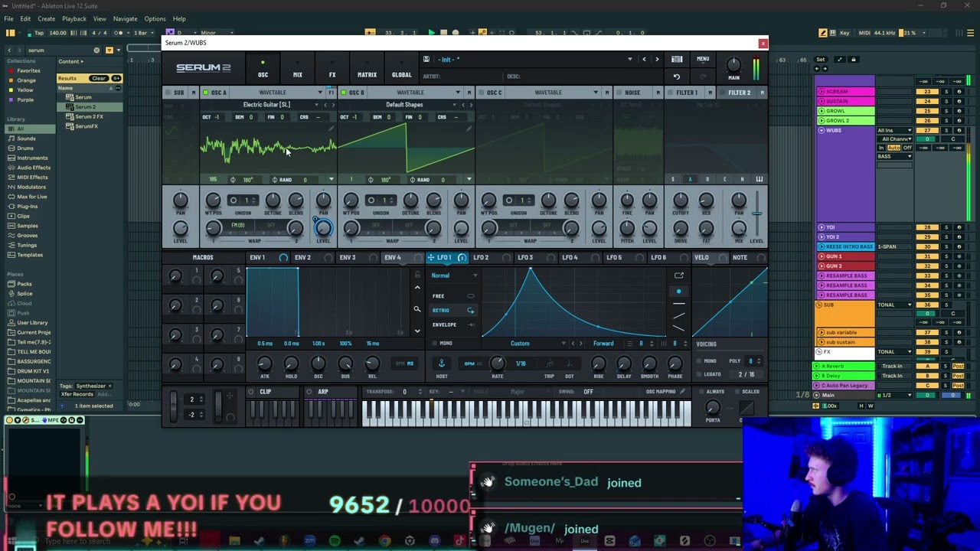Enable the NOISE oscillator
Image resolution: width=980 pixels, height=551 pixels.
[619, 93]
